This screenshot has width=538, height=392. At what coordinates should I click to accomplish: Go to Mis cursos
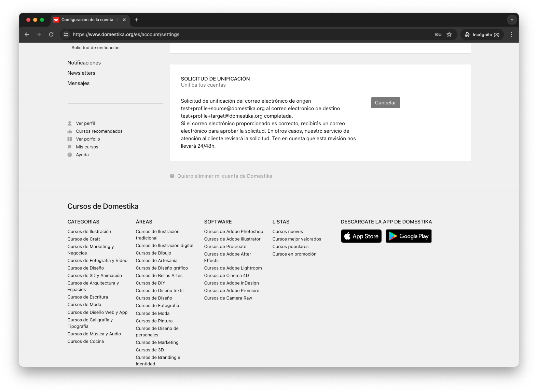87,147
